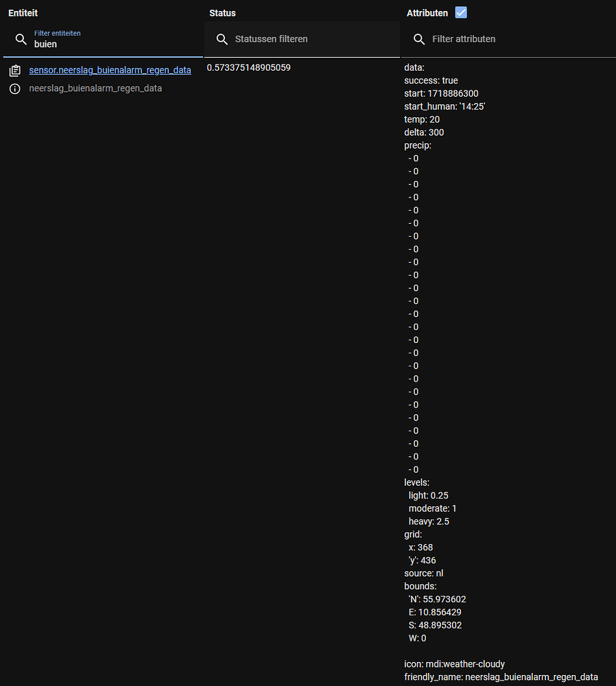This screenshot has height=686, width=616.
Task: Click the bounds attribute section
Action: click(418, 586)
